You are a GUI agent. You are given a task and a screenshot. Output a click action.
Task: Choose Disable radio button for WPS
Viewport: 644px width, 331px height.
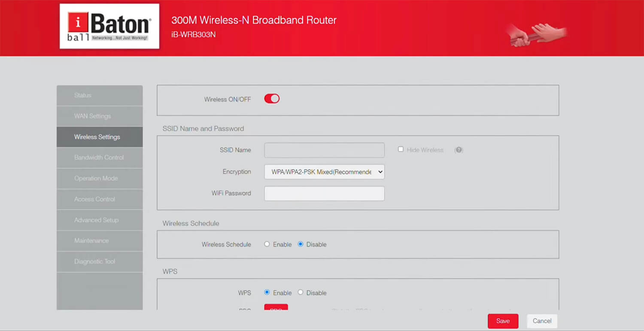click(x=301, y=292)
